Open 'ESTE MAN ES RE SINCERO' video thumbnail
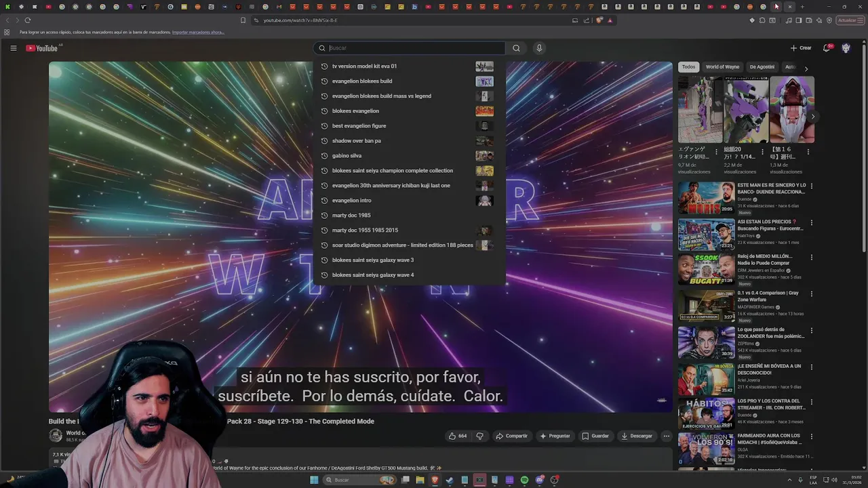Image resolution: width=868 pixels, height=488 pixels. coord(706,197)
